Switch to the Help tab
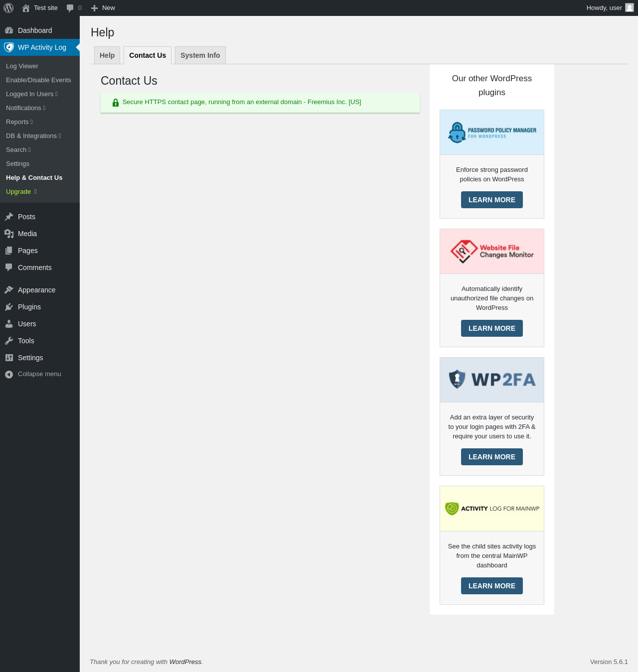Image resolution: width=638 pixels, height=672 pixels. point(107,55)
